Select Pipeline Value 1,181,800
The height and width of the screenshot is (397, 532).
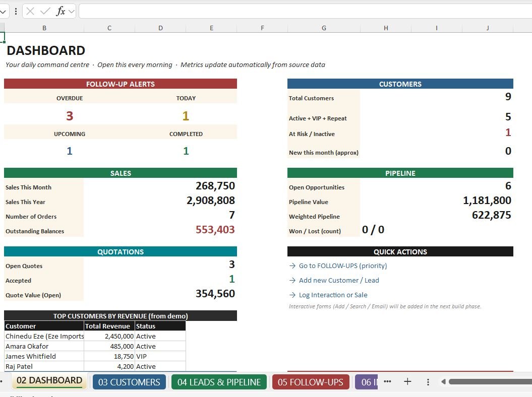click(487, 201)
